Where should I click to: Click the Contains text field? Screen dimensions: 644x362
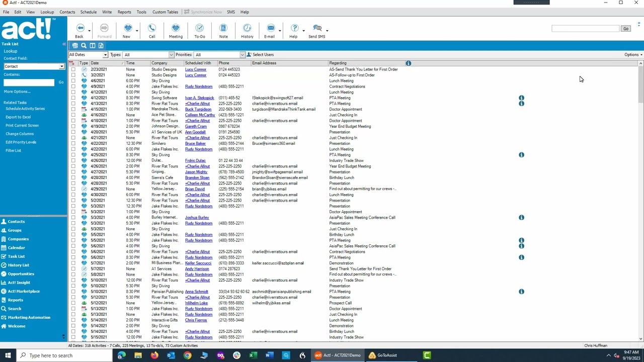coord(29,82)
